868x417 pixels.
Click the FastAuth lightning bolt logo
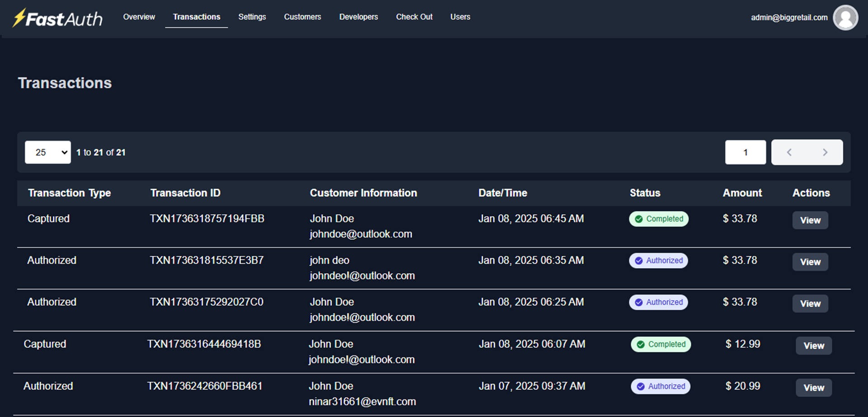[x=20, y=18]
